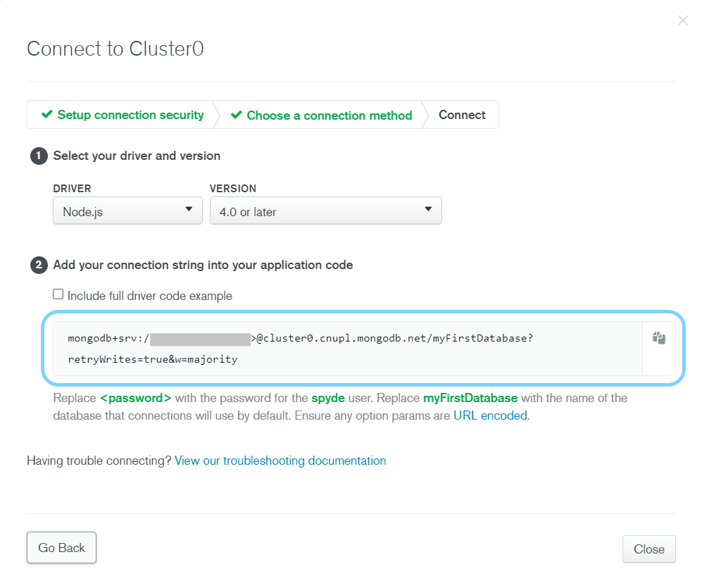Click the green <password> placeholder text
Screen dimensions: 702x588
click(x=136, y=398)
